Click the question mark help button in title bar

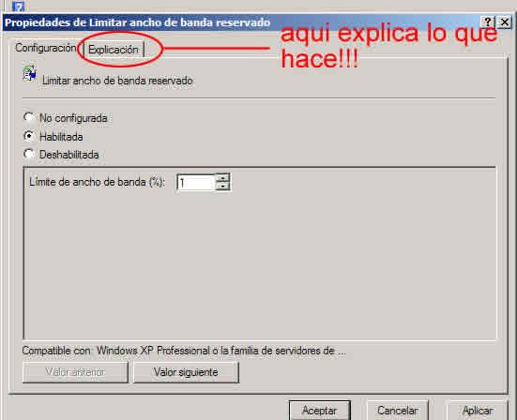488,22
